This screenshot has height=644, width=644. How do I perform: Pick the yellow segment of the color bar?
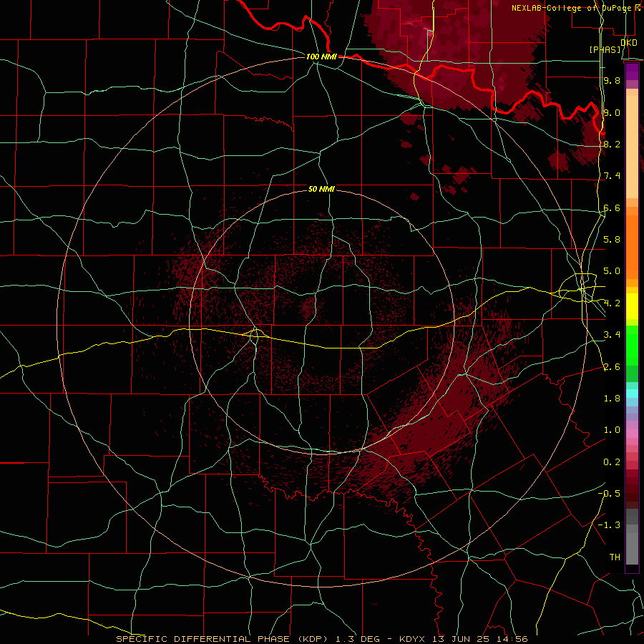click(632, 306)
